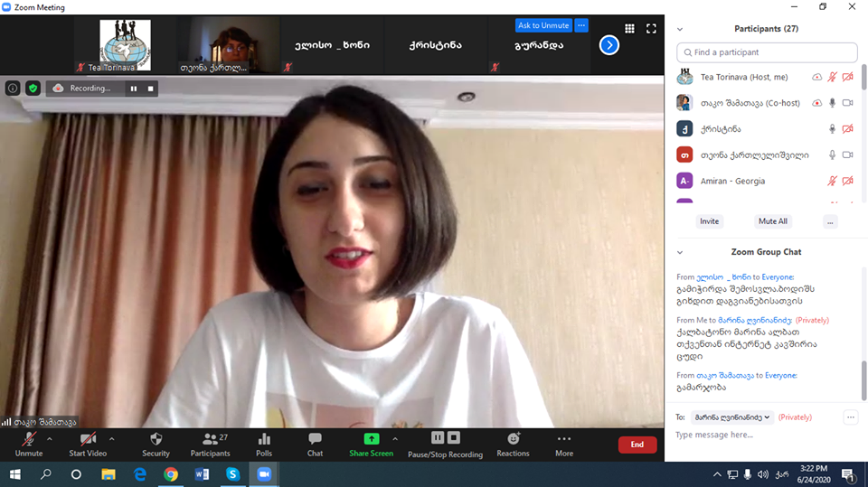Viewport: 868px width, 487px height.
Task: Toggle camera of the Co-host participant
Action: click(847, 103)
